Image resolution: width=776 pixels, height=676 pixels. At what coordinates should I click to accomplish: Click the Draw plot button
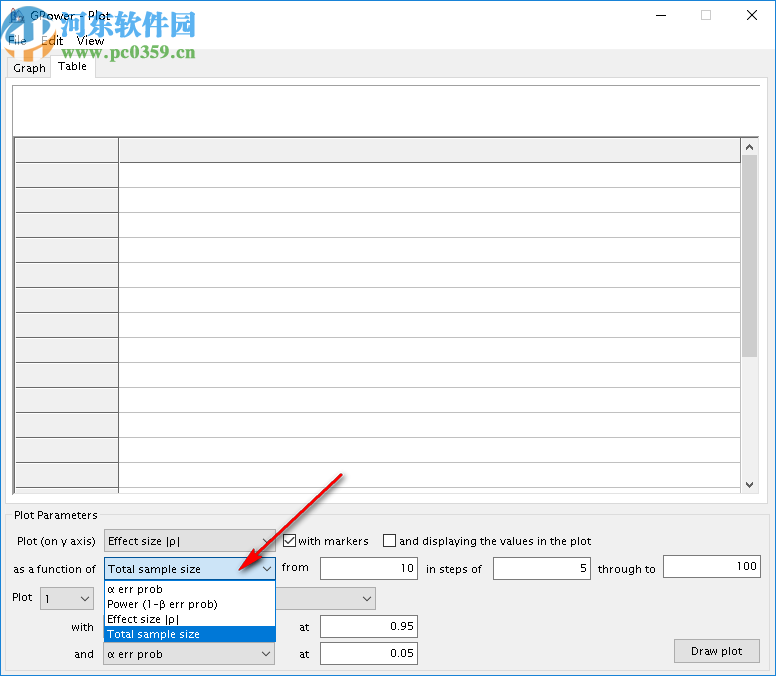coord(717,651)
